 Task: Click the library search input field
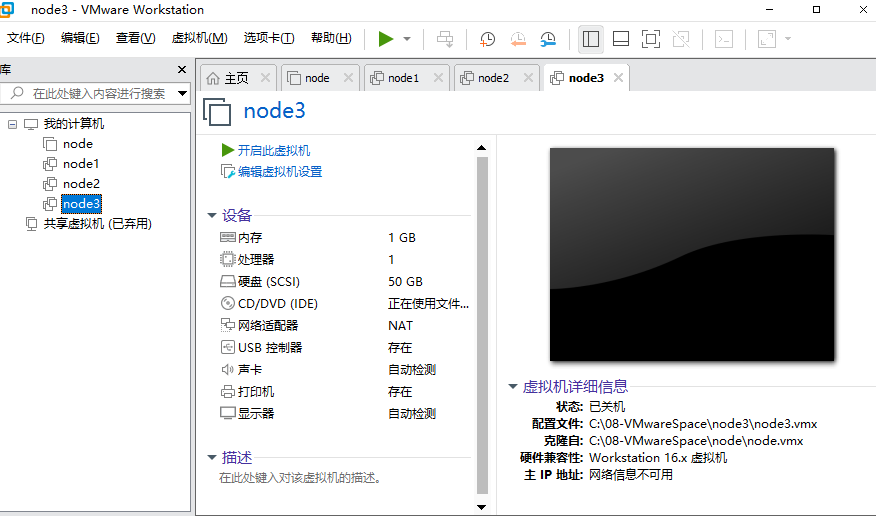(x=95, y=93)
